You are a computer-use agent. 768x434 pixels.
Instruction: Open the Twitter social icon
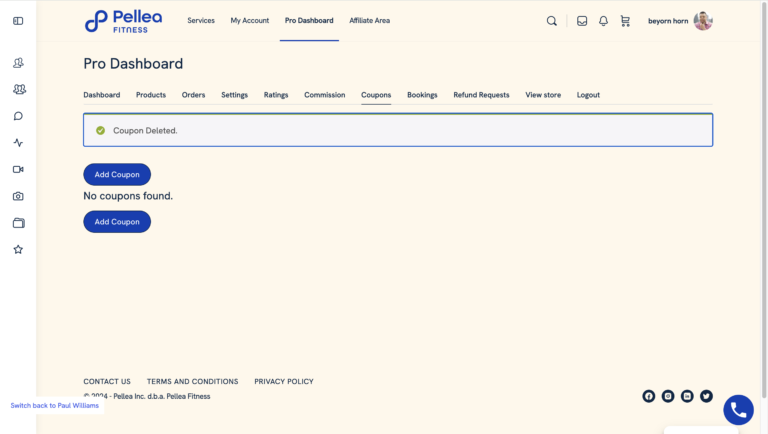[x=706, y=396]
